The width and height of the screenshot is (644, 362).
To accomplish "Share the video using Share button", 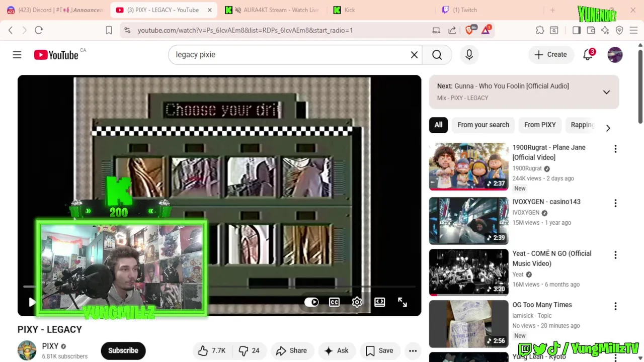I will point(292,351).
